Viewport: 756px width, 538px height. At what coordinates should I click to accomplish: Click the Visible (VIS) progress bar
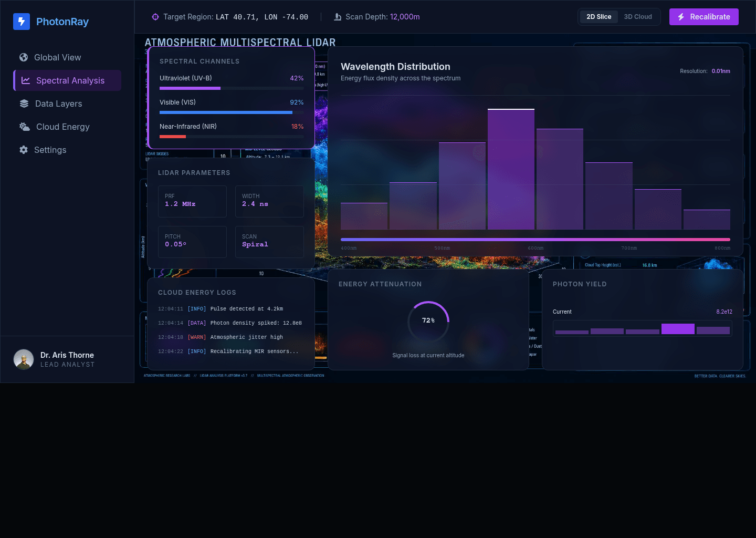point(232,112)
